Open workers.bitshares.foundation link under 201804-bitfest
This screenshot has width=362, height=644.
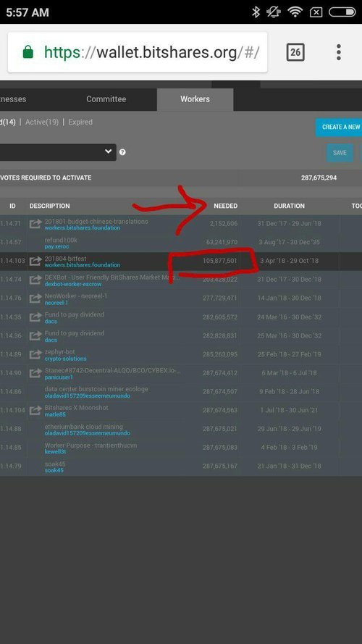tap(83, 265)
